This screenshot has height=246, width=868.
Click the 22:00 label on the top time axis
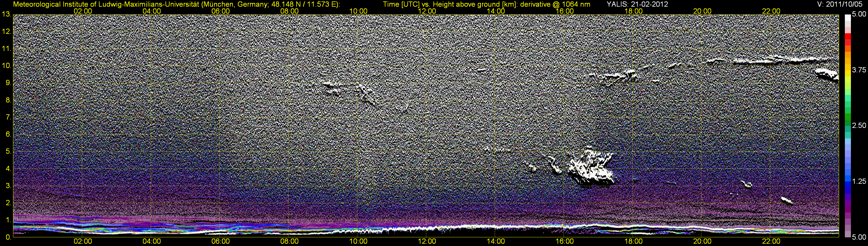pyautogui.click(x=771, y=11)
